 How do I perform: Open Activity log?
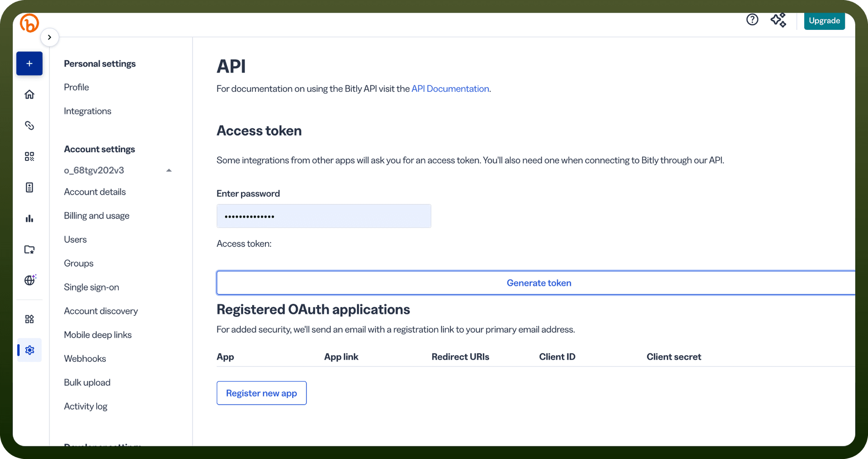click(86, 407)
